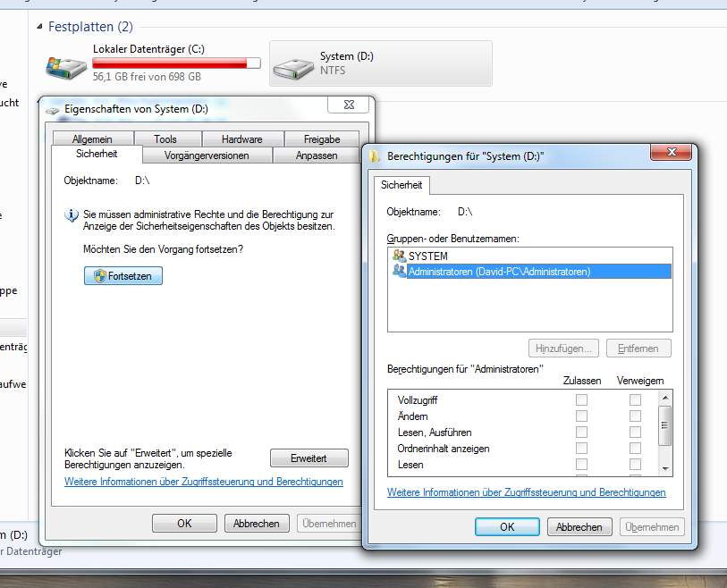Click the shield icon on the Fortsetzen button
The height and width of the screenshot is (588, 727).
pyautogui.click(x=100, y=277)
